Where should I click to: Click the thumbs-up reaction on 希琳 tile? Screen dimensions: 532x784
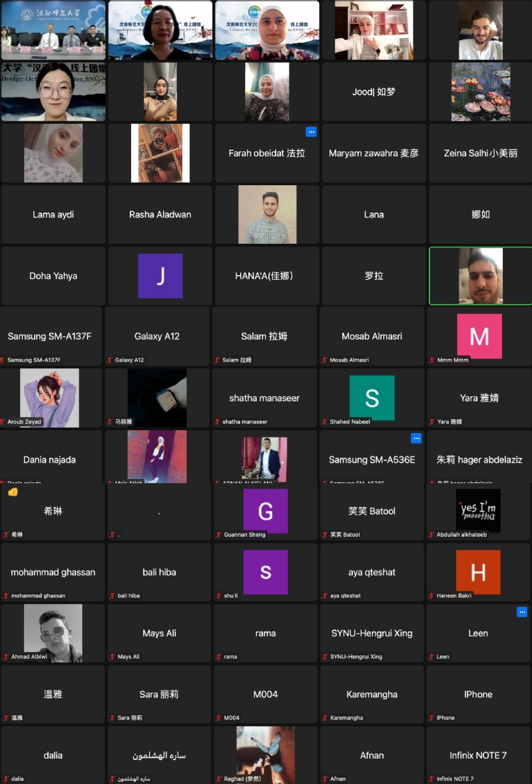(13, 492)
